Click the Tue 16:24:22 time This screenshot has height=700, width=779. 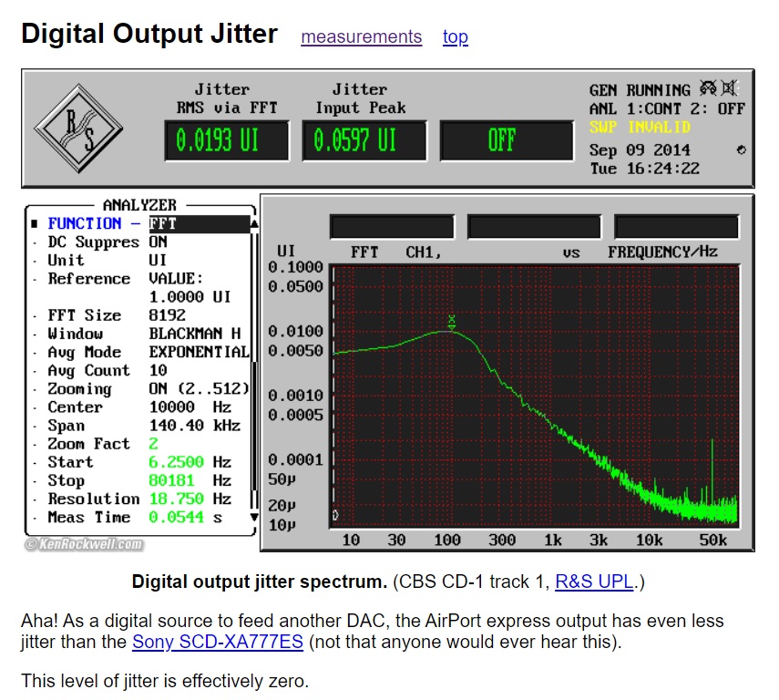coord(644,168)
